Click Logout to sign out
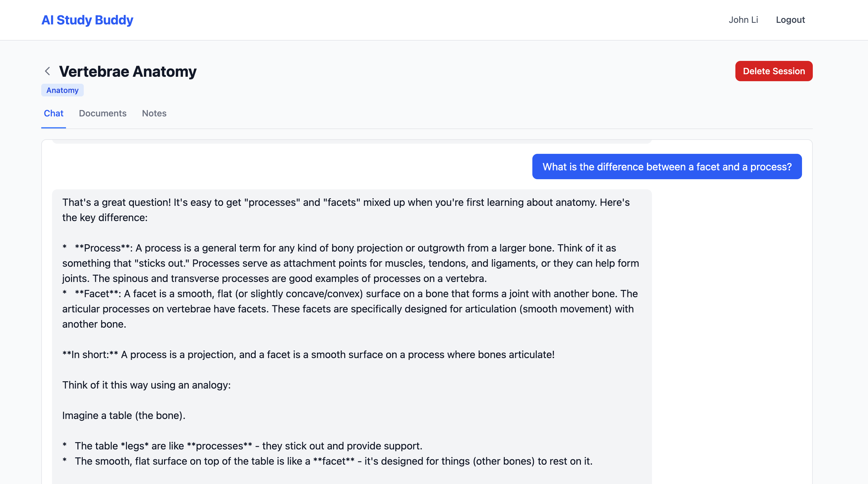 click(790, 20)
